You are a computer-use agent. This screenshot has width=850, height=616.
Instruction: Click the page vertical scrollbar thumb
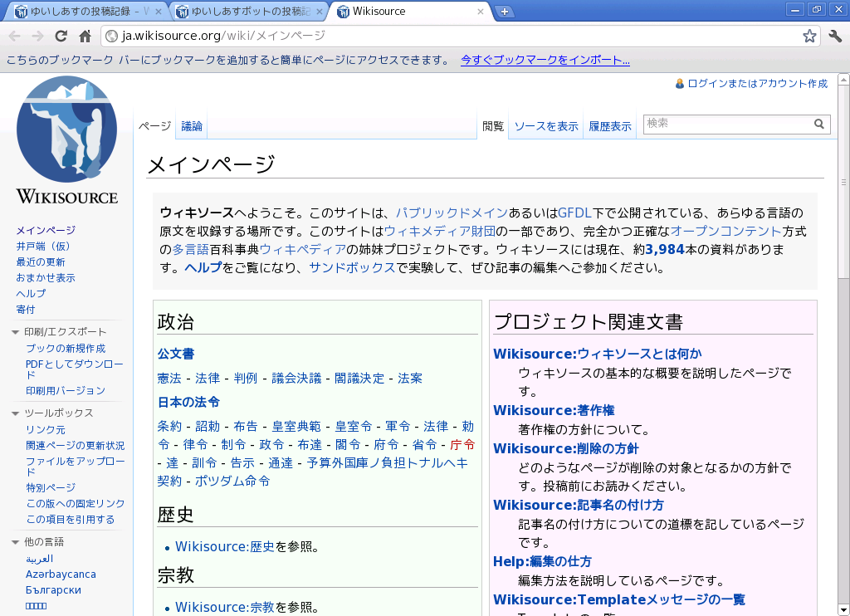(843, 183)
